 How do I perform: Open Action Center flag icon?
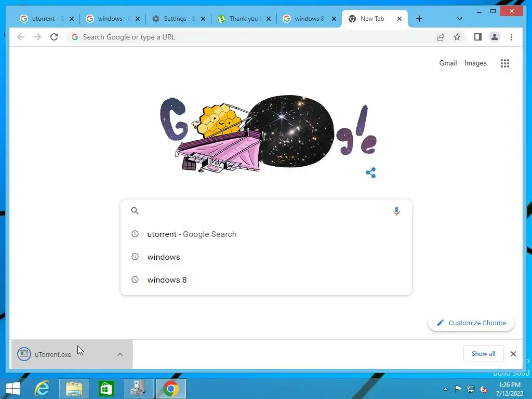coord(458,389)
